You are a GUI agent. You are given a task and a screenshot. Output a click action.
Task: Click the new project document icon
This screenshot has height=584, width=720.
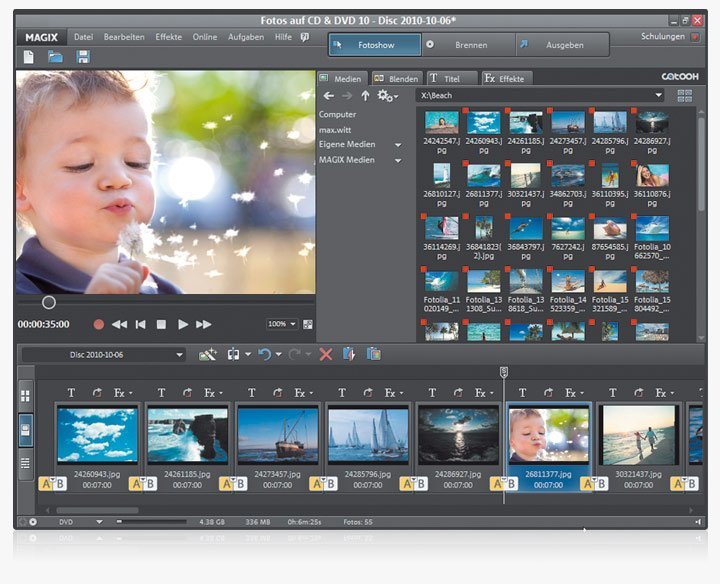click(28, 57)
